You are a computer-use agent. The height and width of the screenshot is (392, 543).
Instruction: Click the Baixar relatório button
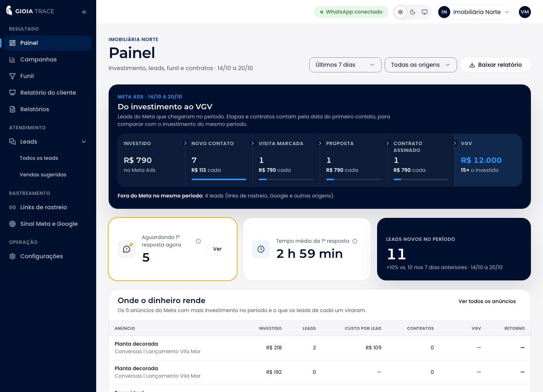tap(495, 65)
